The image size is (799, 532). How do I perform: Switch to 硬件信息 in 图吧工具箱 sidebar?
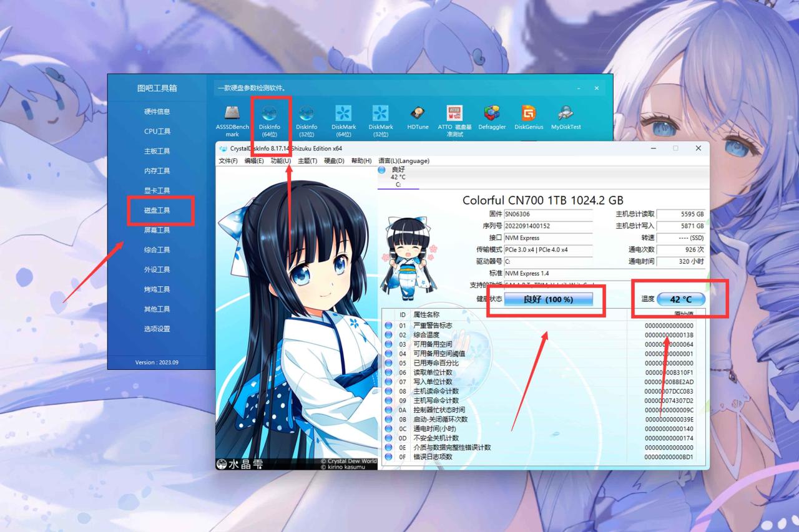point(157,112)
